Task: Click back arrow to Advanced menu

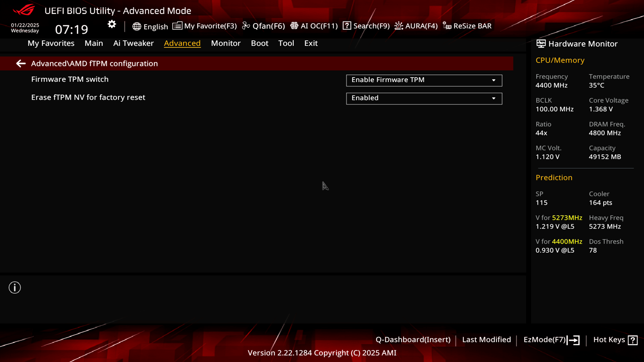Action: (21, 63)
